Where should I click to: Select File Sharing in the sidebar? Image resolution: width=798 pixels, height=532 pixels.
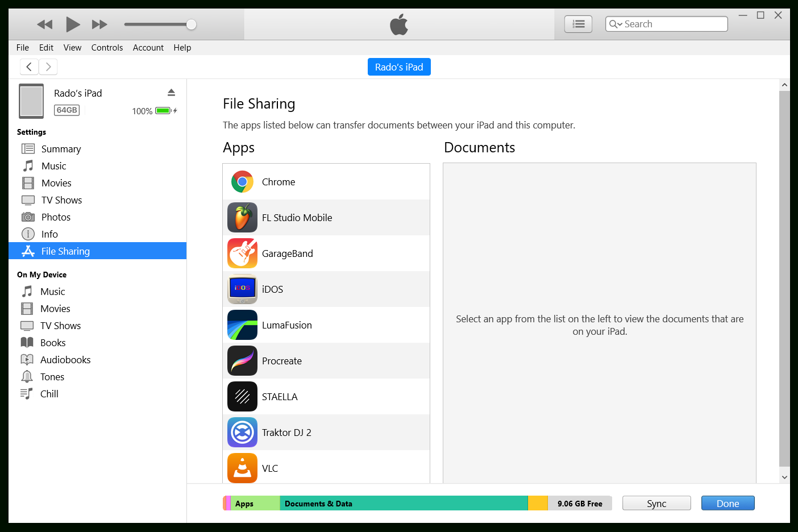coord(98,251)
